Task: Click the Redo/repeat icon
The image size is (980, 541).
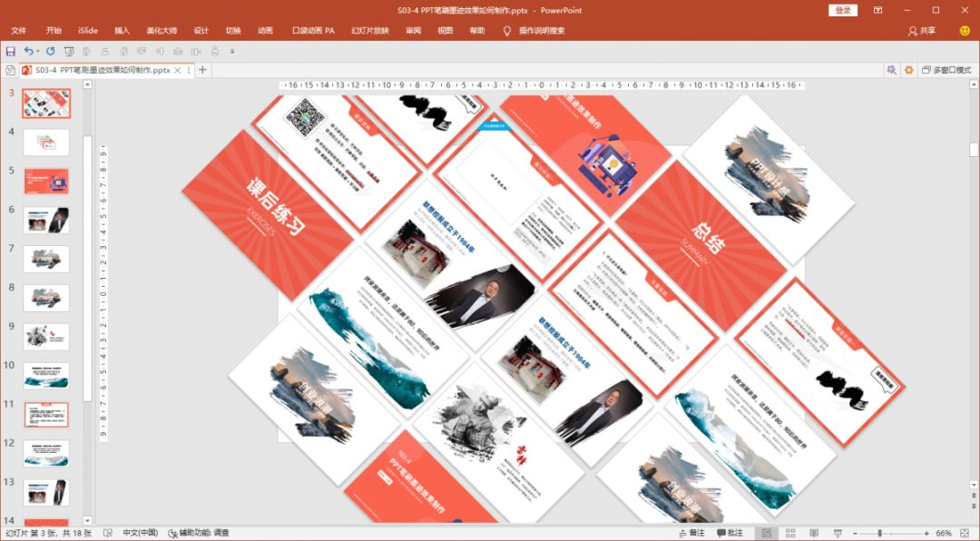Action: (x=51, y=51)
